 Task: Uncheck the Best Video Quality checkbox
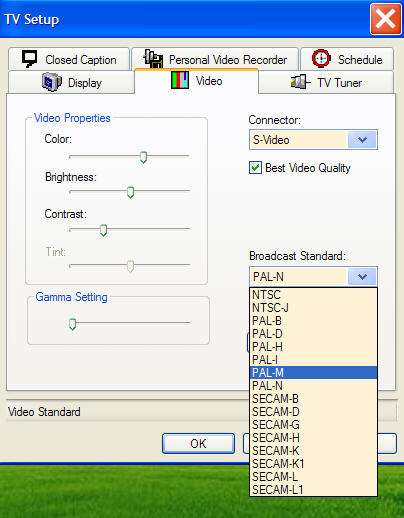[x=255, y=168]
